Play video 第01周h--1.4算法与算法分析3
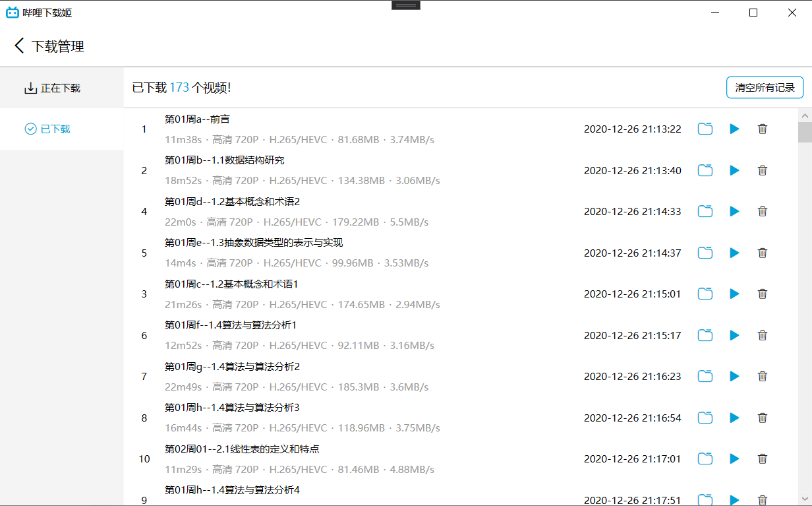 pos(734,418)
